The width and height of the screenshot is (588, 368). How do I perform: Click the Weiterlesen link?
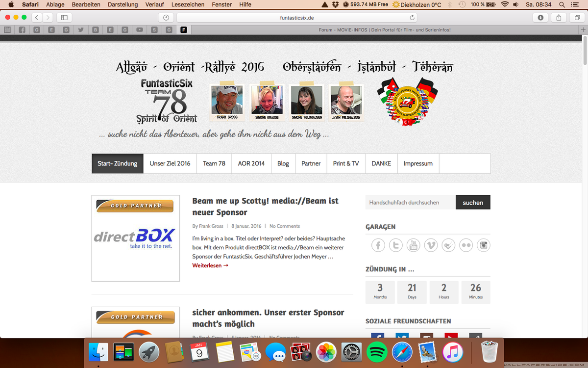pos(210,265)
